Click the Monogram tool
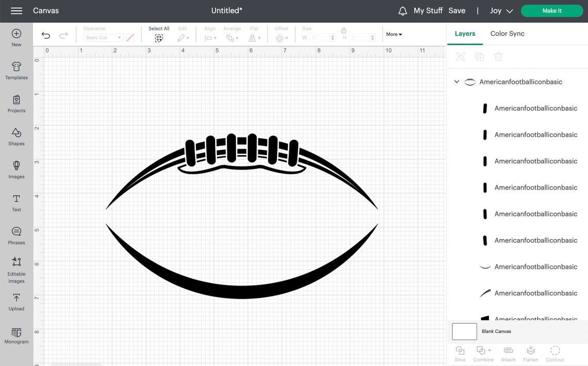Viewport: 588px width, 366px height. pos(16,336)
